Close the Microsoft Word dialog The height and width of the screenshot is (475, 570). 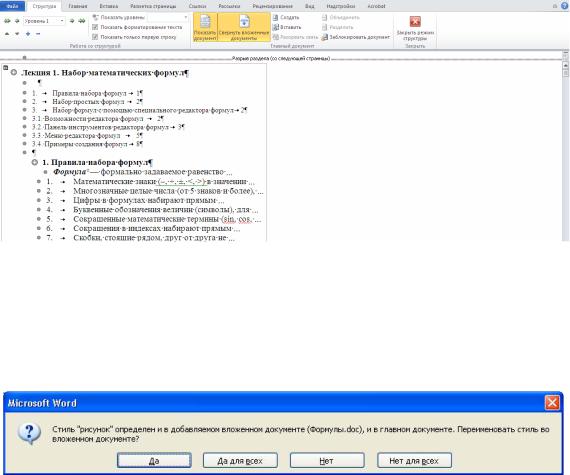click(552, 403)
